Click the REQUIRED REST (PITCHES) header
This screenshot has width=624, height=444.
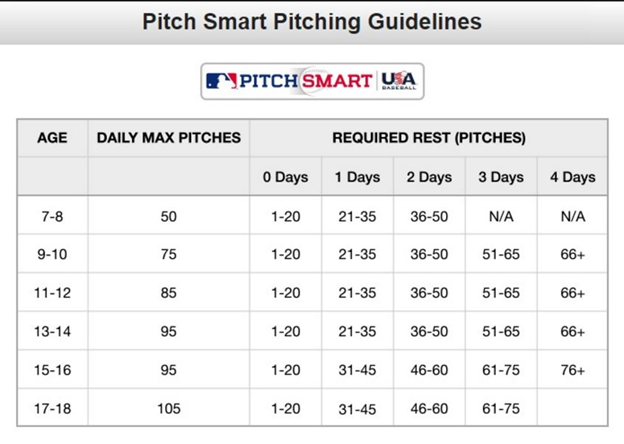pos(429,137)
